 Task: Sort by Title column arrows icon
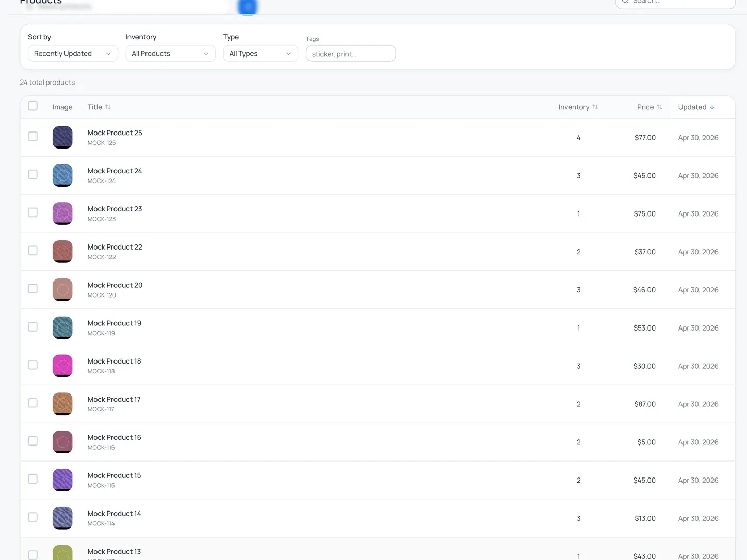108,107
